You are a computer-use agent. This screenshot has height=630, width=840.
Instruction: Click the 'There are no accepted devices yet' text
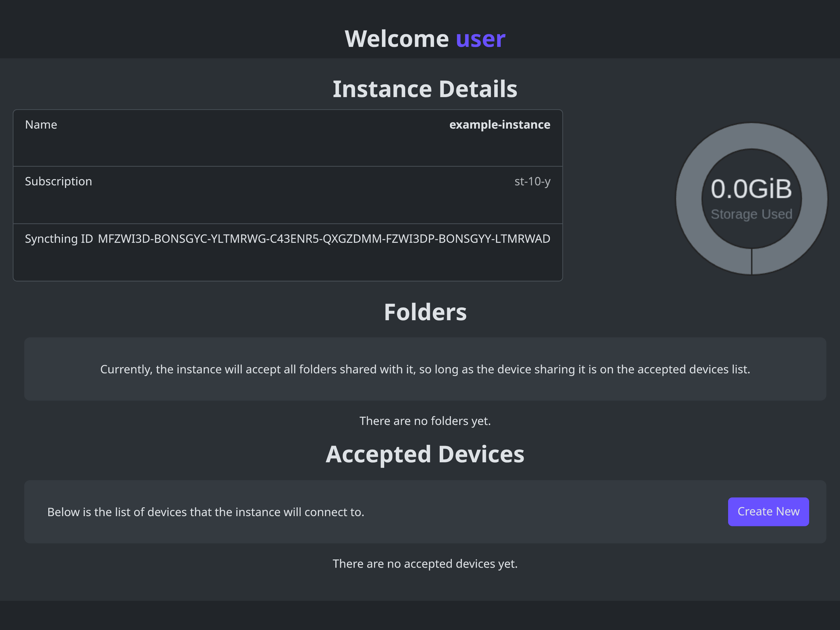(x=425, y=563)
